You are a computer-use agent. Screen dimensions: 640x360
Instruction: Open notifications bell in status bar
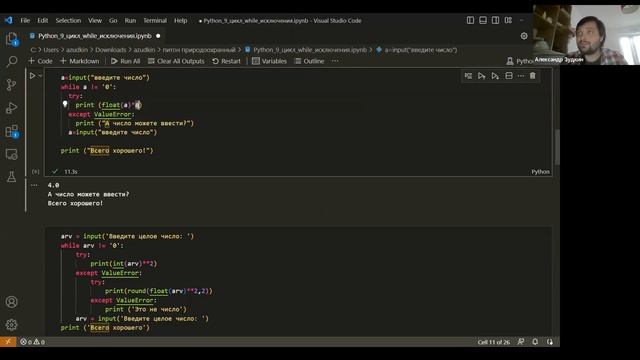(535, 342)
